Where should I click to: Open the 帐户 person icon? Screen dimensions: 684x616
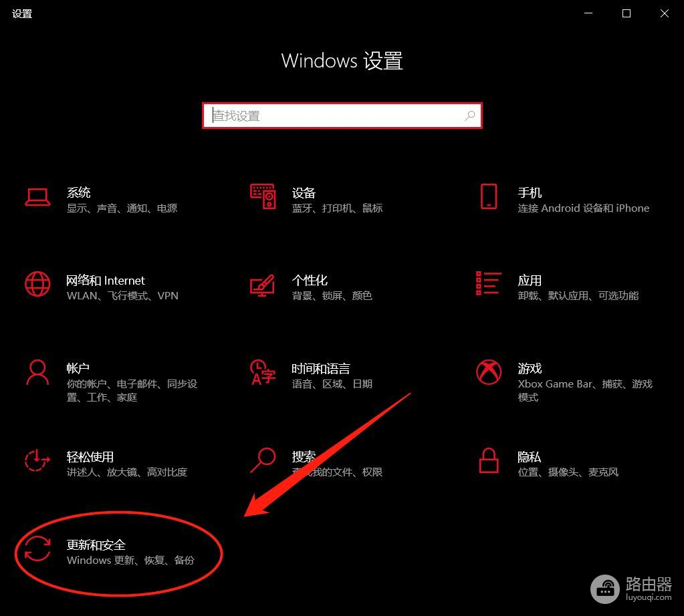pyautogui.click(x=37, y=372)
